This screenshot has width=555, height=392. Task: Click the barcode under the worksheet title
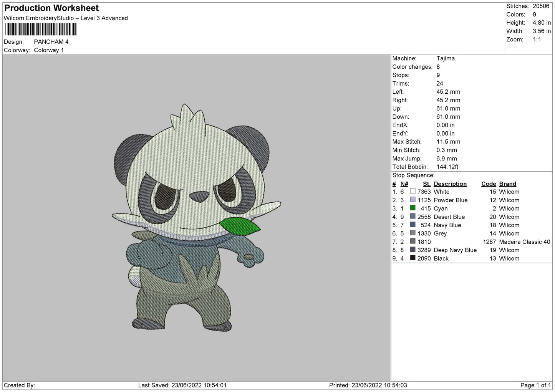pyautogui.click(x=41, y=30)
